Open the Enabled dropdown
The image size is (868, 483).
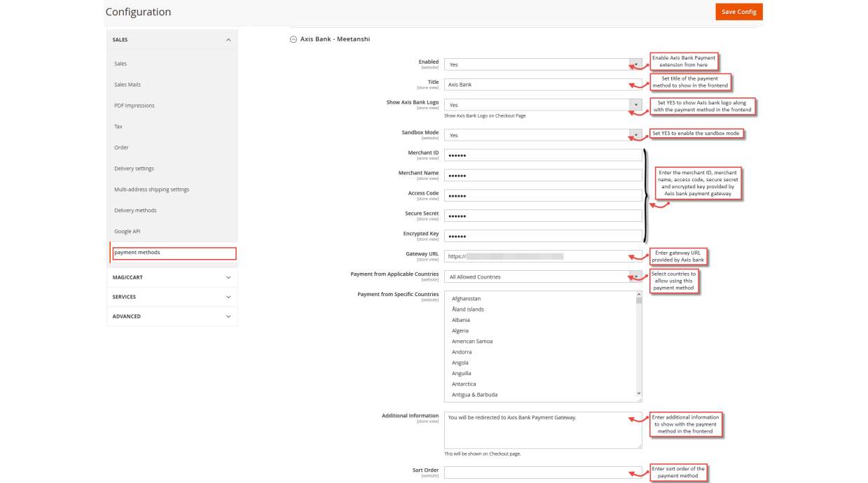point(543,64)
